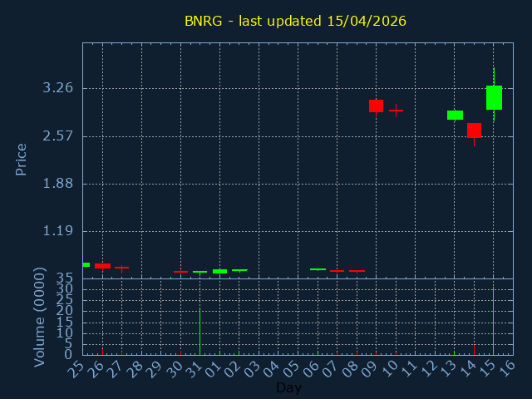532x399 pixels.
Task: Click the tall volume bar on day 15
Action: 494,322
